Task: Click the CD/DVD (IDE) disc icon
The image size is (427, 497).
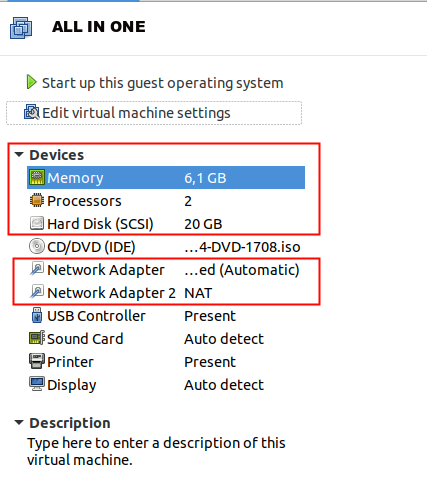Action: coord(37,246)
